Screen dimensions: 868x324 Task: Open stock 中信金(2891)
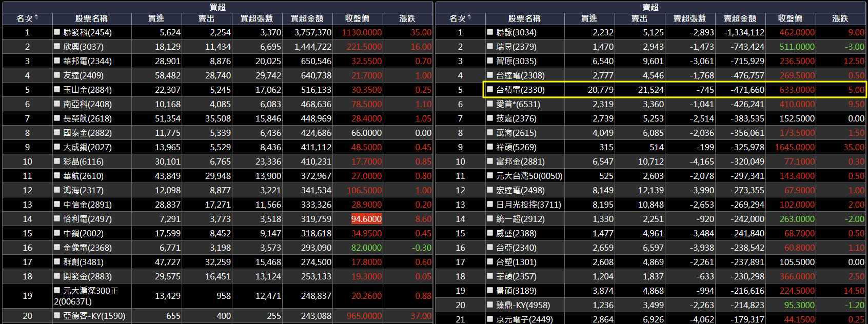tap(87, 205)
